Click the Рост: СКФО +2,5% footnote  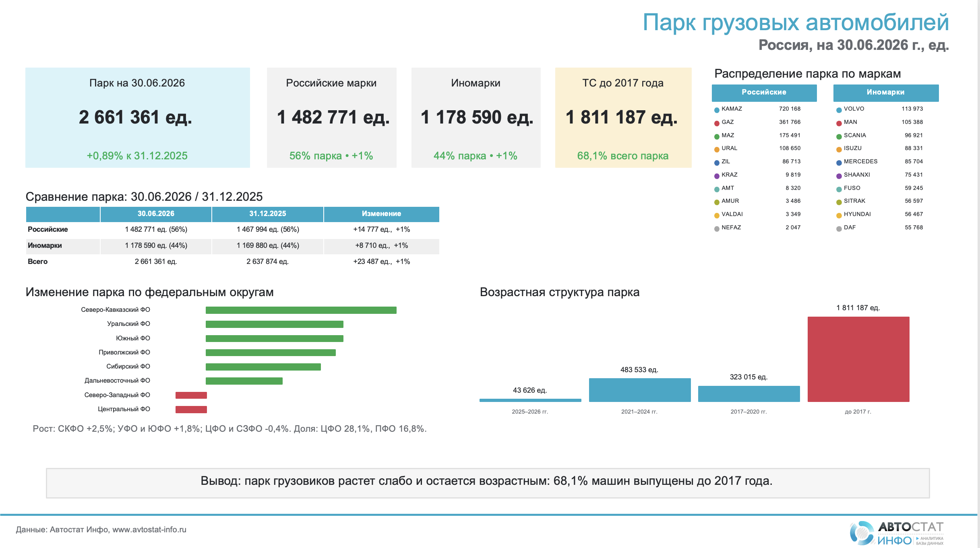click(229, 429)
